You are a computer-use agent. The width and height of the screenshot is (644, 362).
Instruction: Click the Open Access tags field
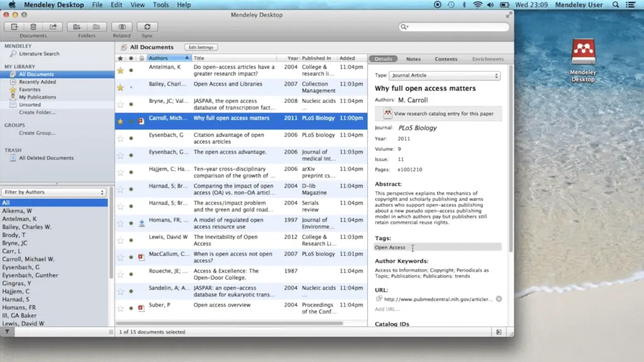click(438, 247)
